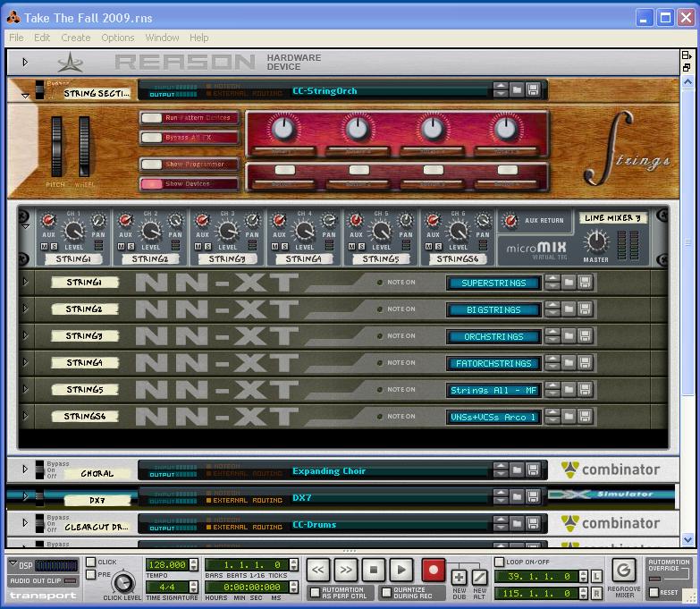The height and width of the screenshot is (609, 700).
Task: Collapse the STRING SECTI combinator
Action: (x=25, y=96)
